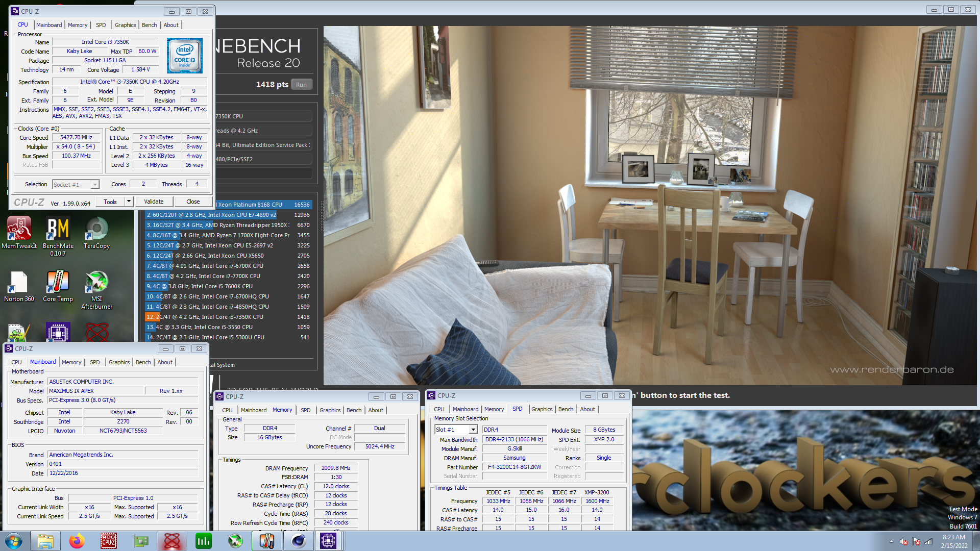
Task: Launch BenchMate 0.10.7 from the desktop
Action: click(x=58, y=236)
